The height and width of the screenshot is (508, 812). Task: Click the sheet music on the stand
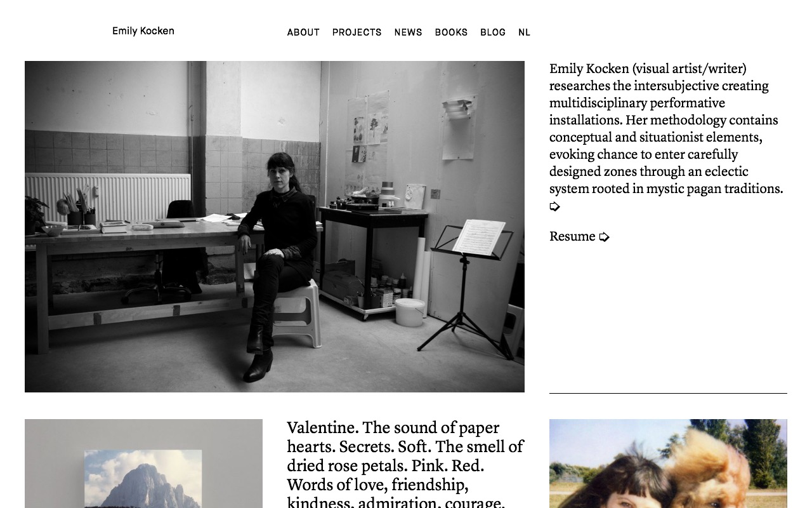point(479,237)
